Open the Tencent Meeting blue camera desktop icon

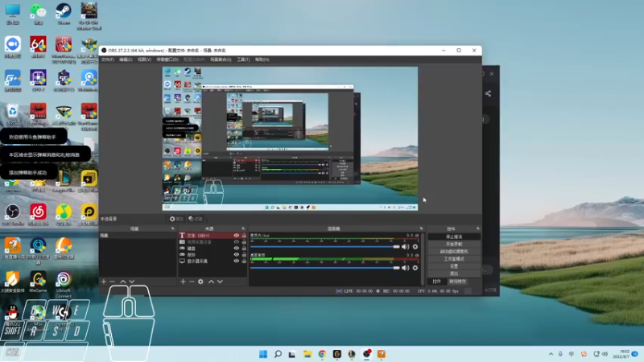pos(13,47)
